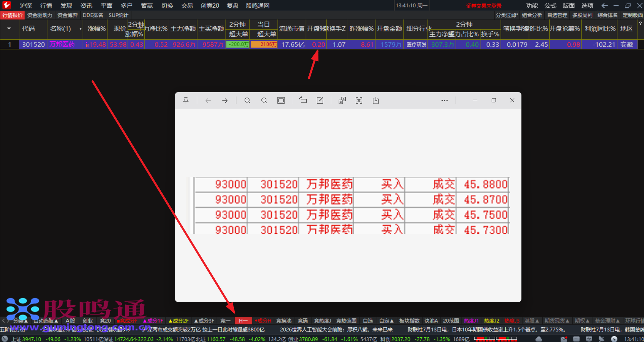Screen dimensions: 644x342
Task: Click the translate image icon in viewer
Action: pyautogui.click(x=342, y=101)
